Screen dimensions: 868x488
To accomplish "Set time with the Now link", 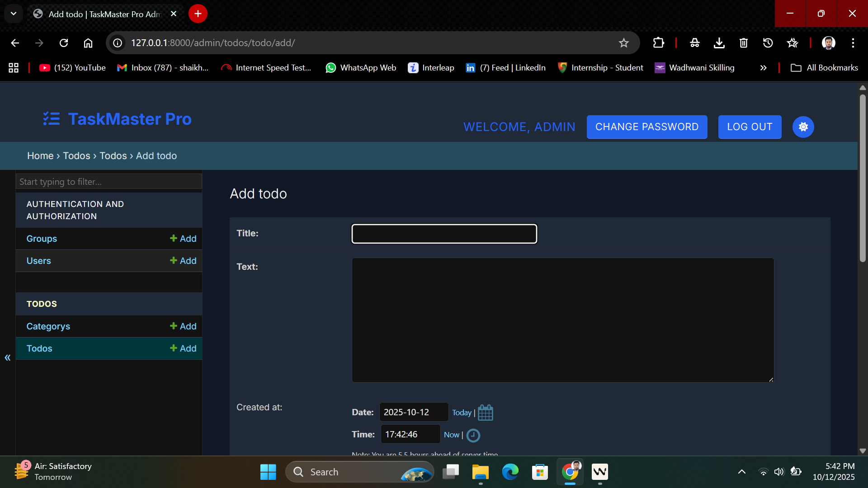I will tap(451, 435).
